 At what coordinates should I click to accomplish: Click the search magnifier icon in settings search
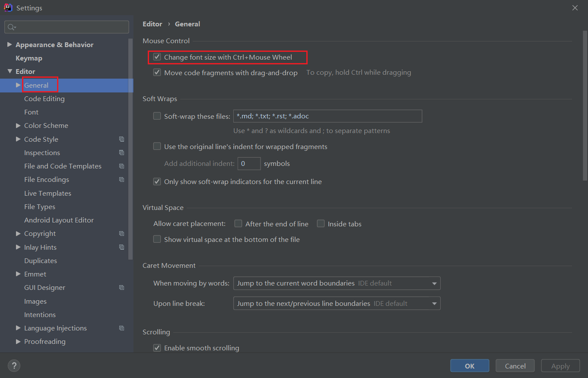tap(11, 27)
